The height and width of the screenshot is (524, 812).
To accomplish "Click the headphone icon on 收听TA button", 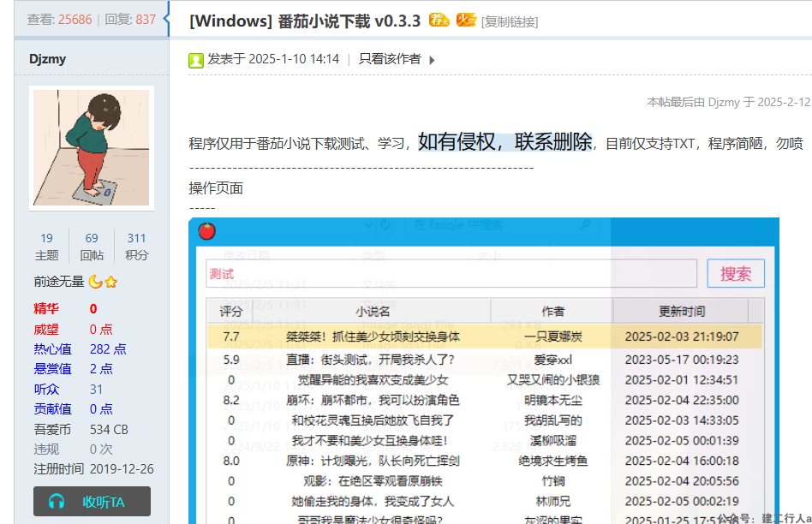I will (x=57, y=501).
